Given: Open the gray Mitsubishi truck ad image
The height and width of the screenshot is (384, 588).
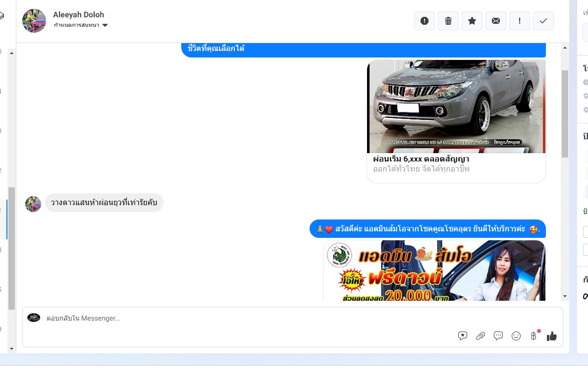Looking at the screenshot, I should click(x=456, y=107).
